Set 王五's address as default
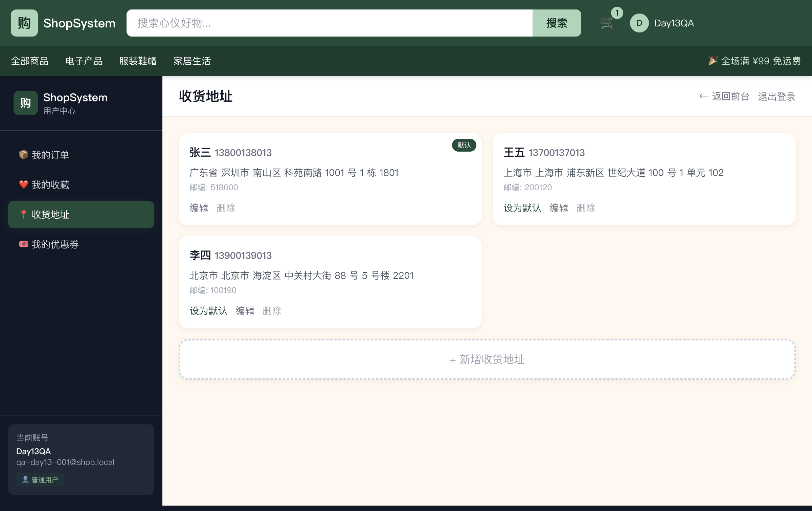Screen dimensions: 812x511 pyautogui.click(x=522, y=208)
